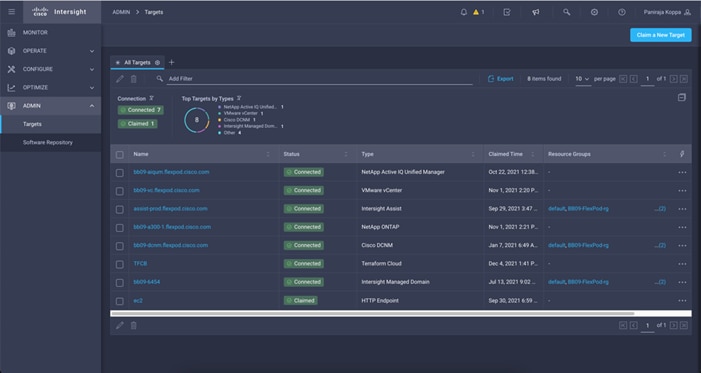Click the announcements megaphone icon

point(536,12)
